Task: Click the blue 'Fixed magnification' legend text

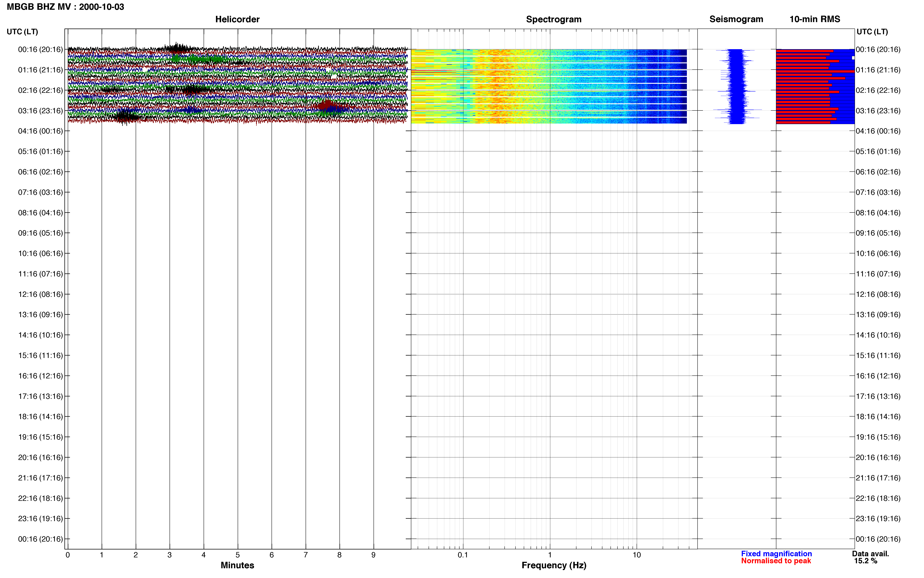Action: point(776,554)
